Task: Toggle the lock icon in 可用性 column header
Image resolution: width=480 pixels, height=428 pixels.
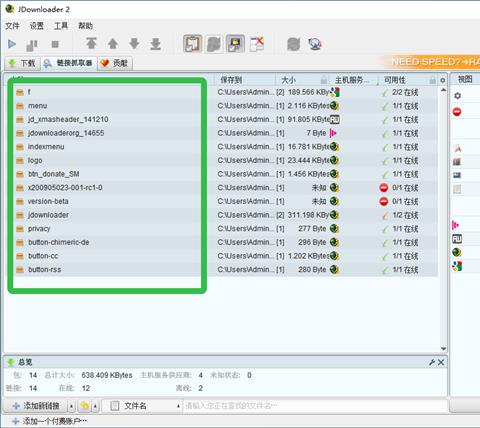Action: tap(432, 80)
